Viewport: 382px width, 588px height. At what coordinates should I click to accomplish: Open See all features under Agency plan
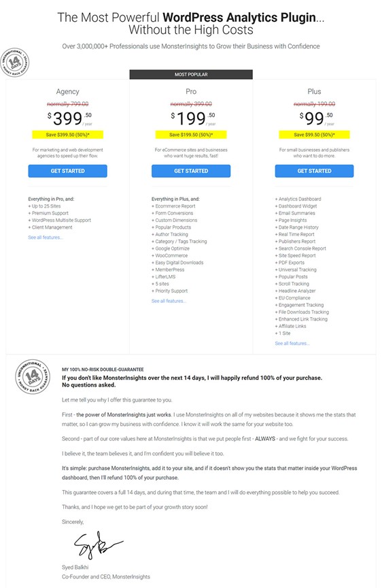(x=46, y=238)
